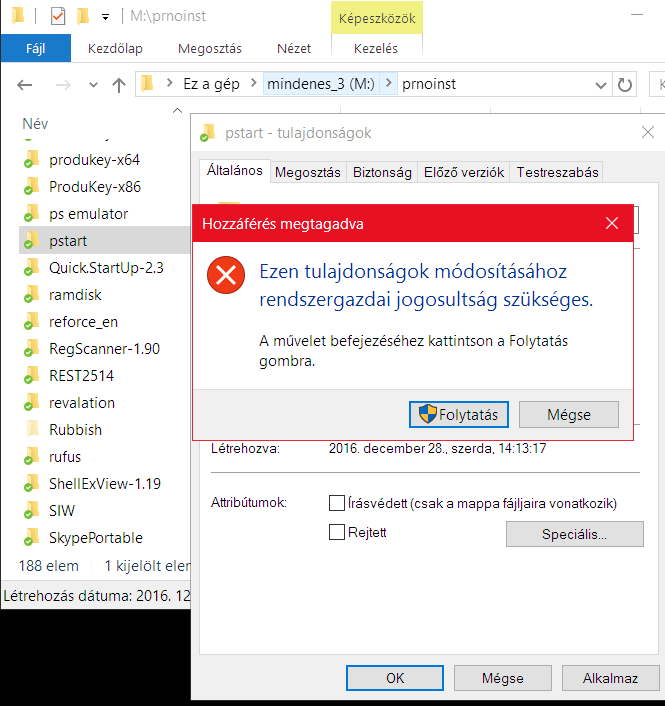Click the Explorer window folder icon in the title bar
Viewport: 665px width, 706px height.
click(x=18, y=15)
